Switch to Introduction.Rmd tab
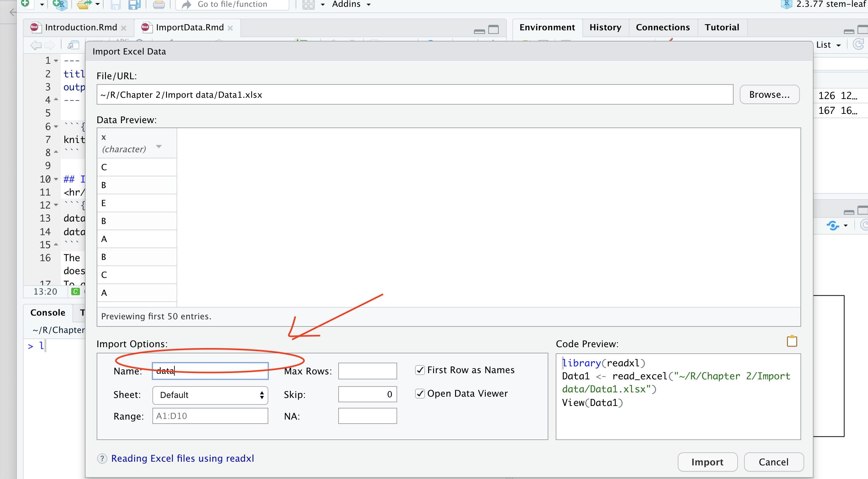 coord(81,27)
